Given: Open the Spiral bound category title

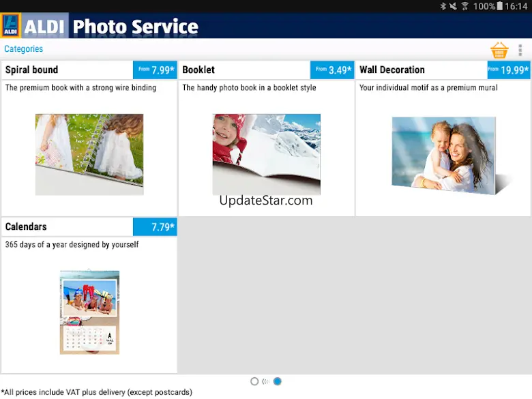Looking at the screenshot, I should 31,70.
